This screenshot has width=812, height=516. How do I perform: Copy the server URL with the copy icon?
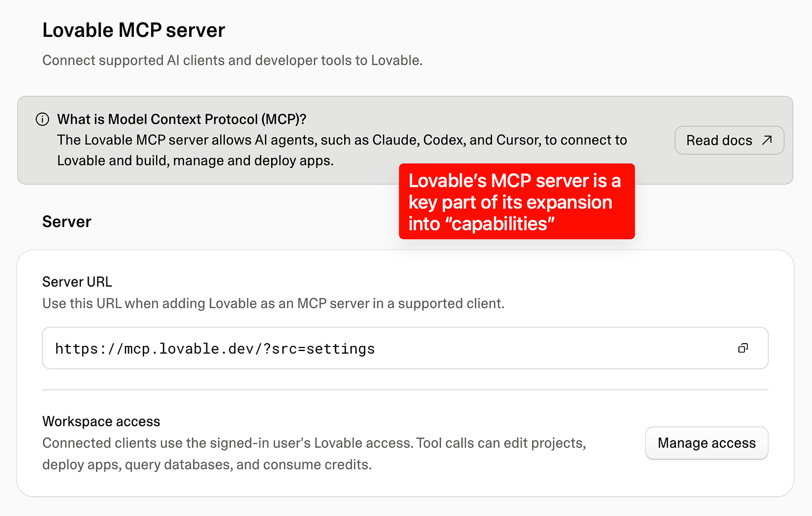coord(743,348)
